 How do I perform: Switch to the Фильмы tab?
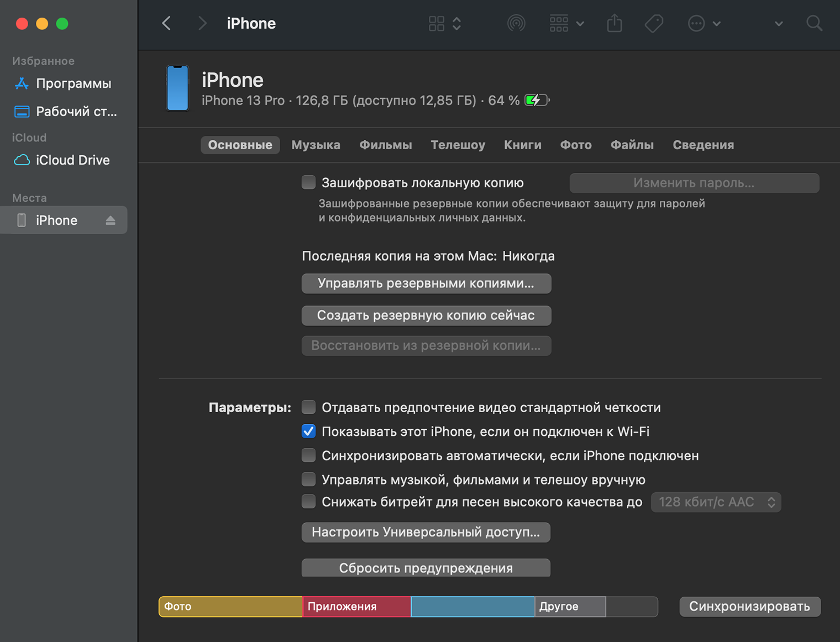[386, 145]
